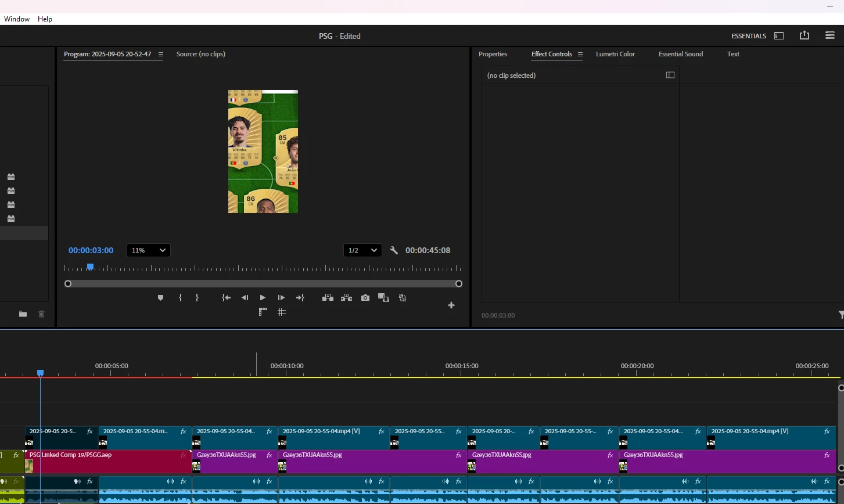This screenshot has height=504, width=844.
Task: Go to Out point in monitor
Action: (x=300, y=298)
